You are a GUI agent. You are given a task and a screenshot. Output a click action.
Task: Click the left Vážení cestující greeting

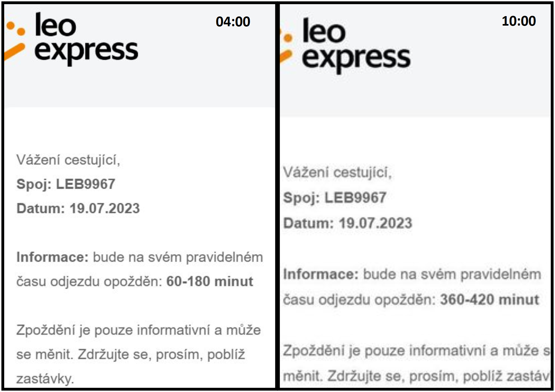pyautogui.click(x=68, y=160)
